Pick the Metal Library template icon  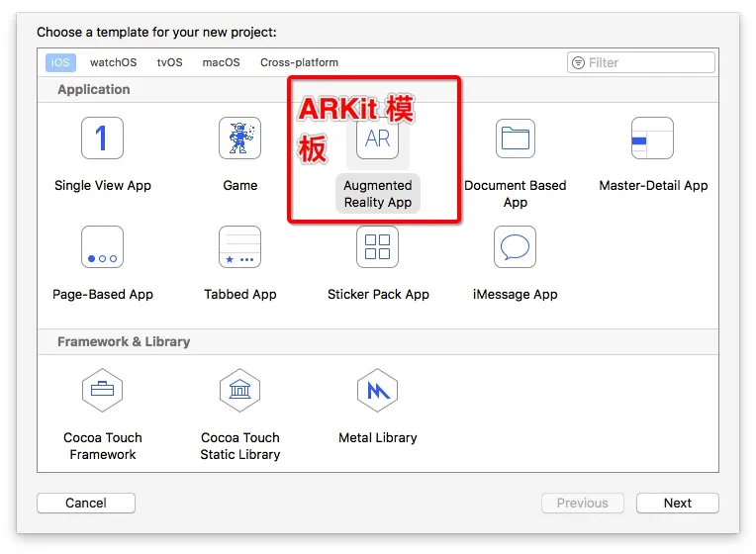377,391
